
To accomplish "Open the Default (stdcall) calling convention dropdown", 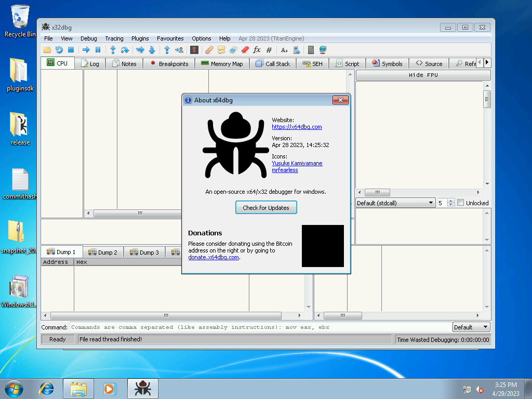I will pos(395,203).
